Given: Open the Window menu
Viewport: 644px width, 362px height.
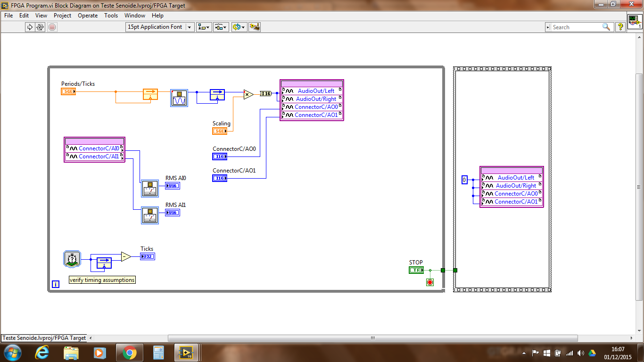Looking at the screenshot, I should pos(135,16).
